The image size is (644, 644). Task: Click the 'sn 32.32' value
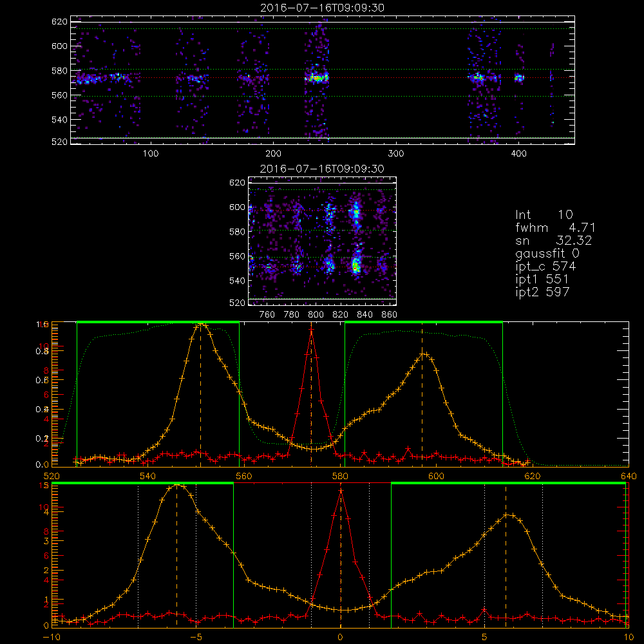[554, 240]
